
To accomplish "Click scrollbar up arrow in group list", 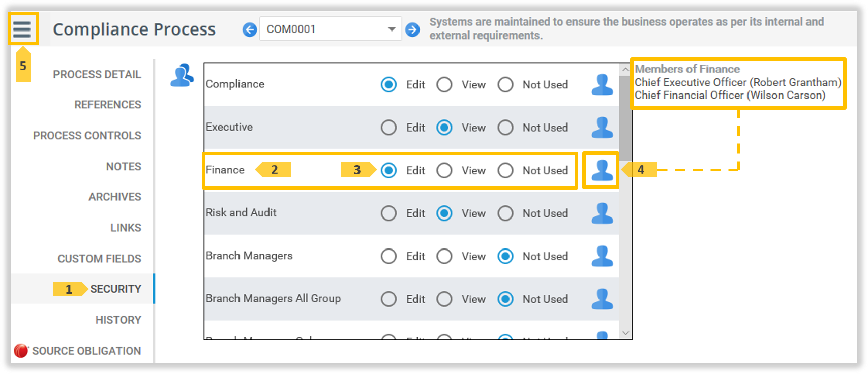I will (x=625, y=70).
